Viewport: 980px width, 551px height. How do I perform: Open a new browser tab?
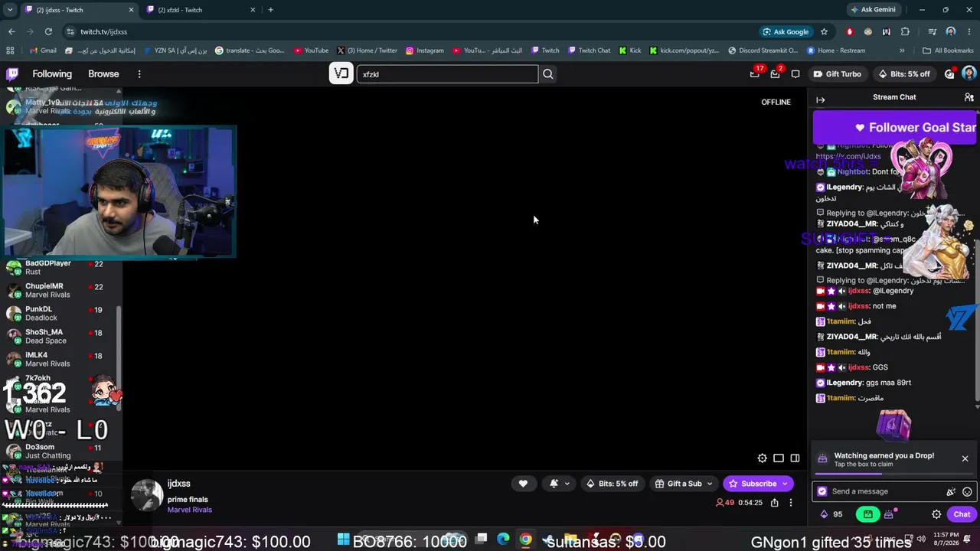coord(270,10)
